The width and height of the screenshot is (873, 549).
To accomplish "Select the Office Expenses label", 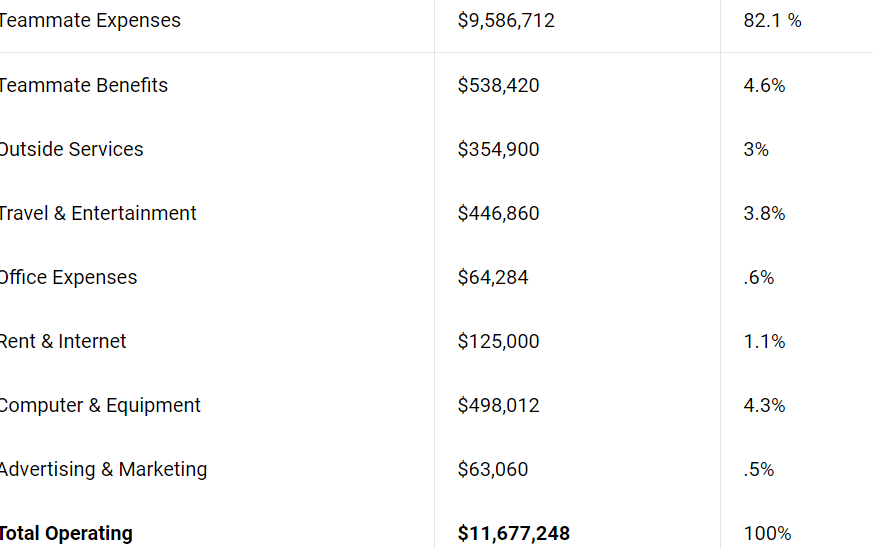I will (68, 277).
